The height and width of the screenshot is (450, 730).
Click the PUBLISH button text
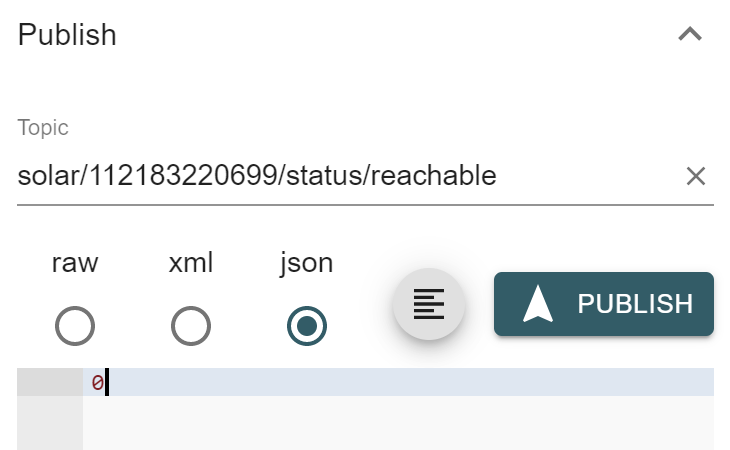(x=635, y=304)
